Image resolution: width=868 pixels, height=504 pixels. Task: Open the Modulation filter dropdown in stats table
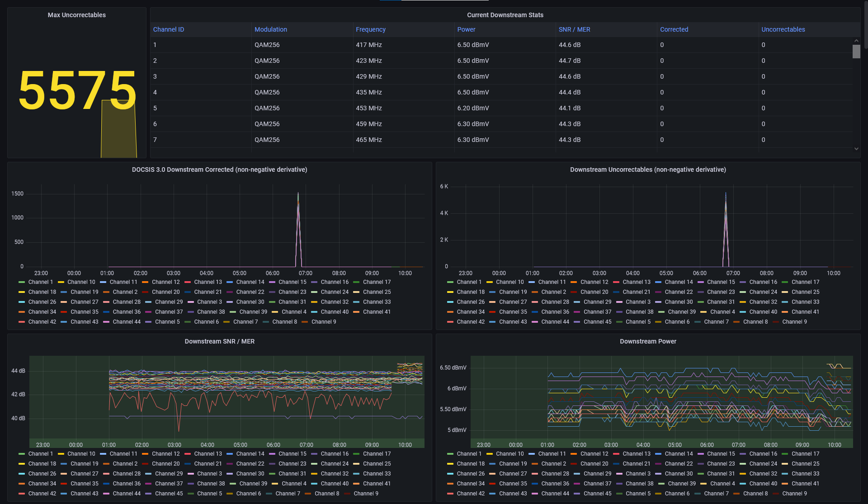[x=269, y=29]
